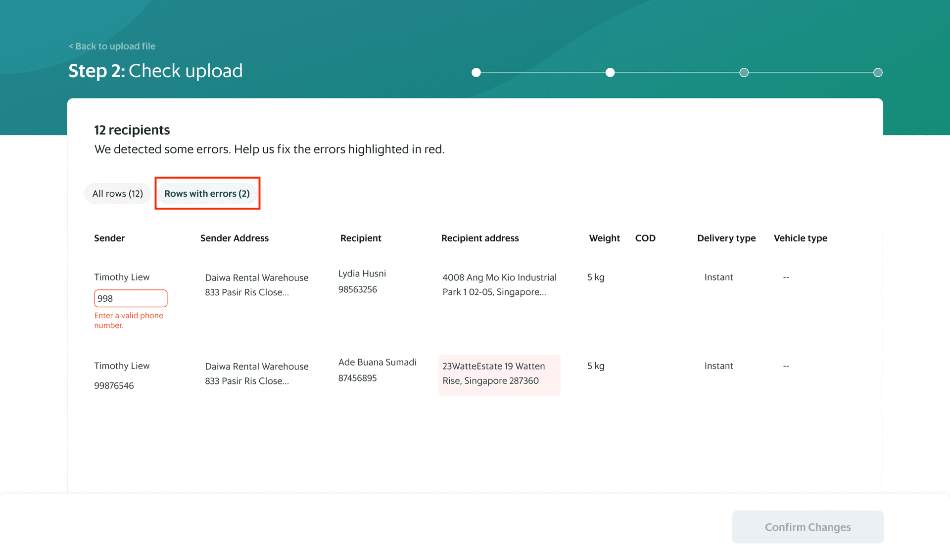Click the Vehicle type column header
Viewport: 950px width, 560px height.
801,238
